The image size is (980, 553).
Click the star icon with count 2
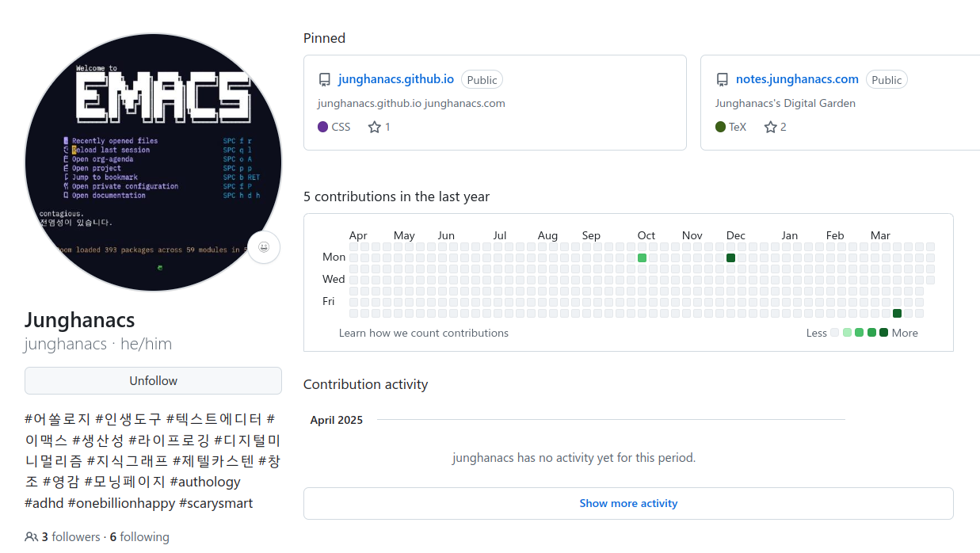click(770, 127)
